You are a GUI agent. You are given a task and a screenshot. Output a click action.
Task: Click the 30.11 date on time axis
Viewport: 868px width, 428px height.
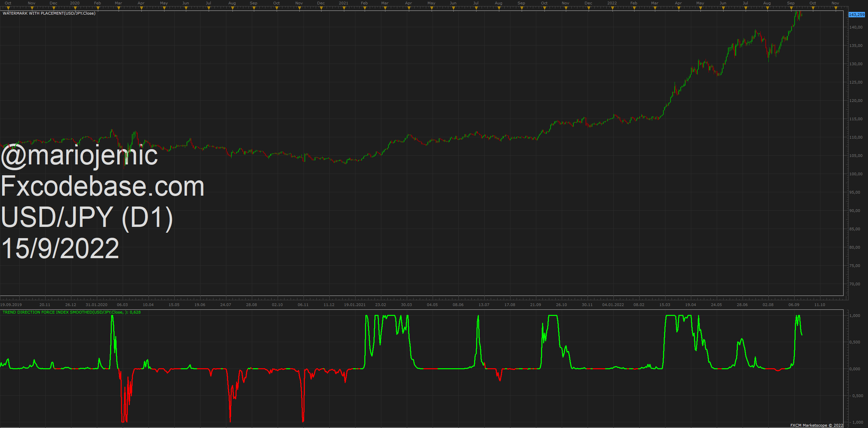click(587, 305)
